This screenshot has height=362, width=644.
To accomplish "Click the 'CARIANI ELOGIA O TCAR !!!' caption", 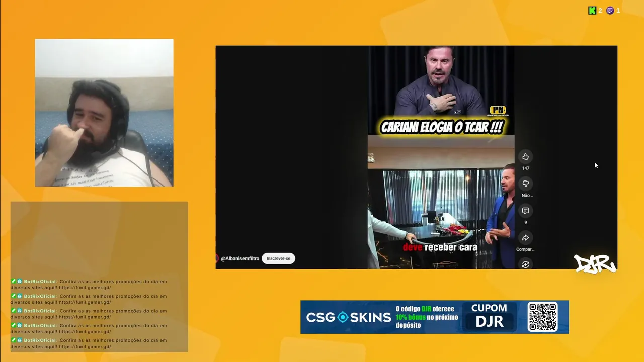I will (442, 127).
